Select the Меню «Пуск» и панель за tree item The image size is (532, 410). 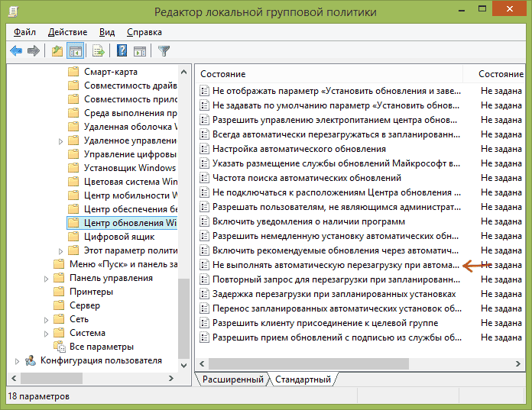pos(124,264)
